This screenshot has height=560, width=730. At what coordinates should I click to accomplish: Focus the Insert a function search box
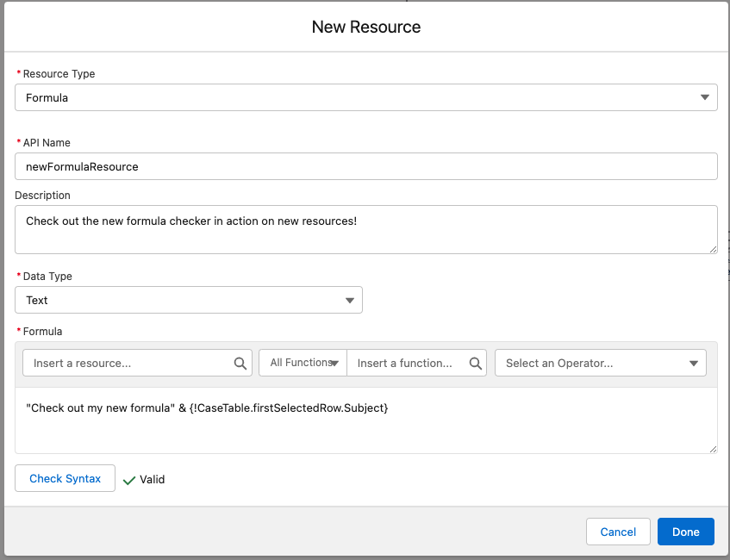pos(409,363)
